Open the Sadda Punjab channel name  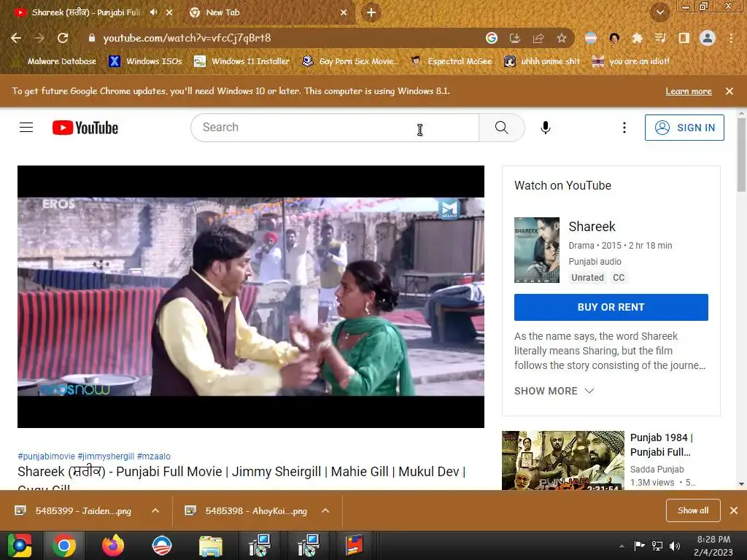pyautogui.click(x=657, y=470)
